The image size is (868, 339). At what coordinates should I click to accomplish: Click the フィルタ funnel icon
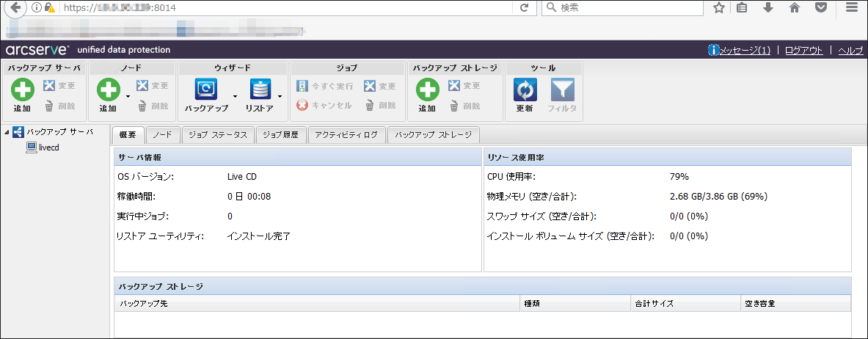click(x=562, y=90)
